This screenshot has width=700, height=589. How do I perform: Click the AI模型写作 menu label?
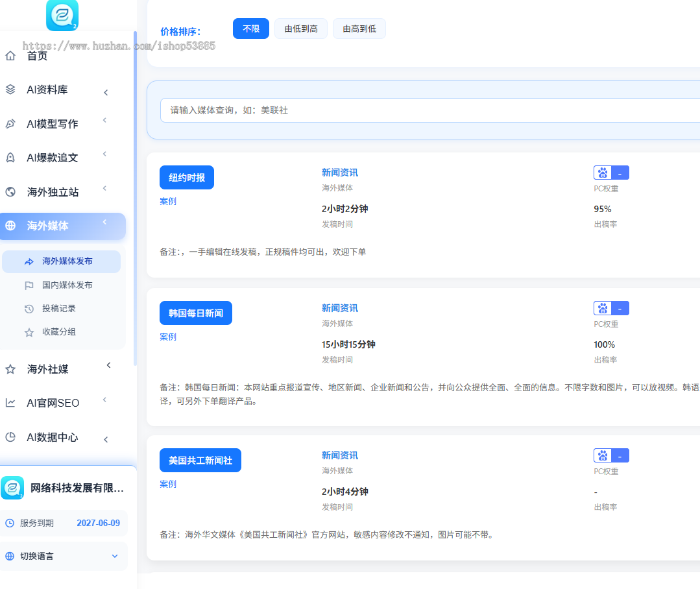pyautogui.click(x=53, y=124)
